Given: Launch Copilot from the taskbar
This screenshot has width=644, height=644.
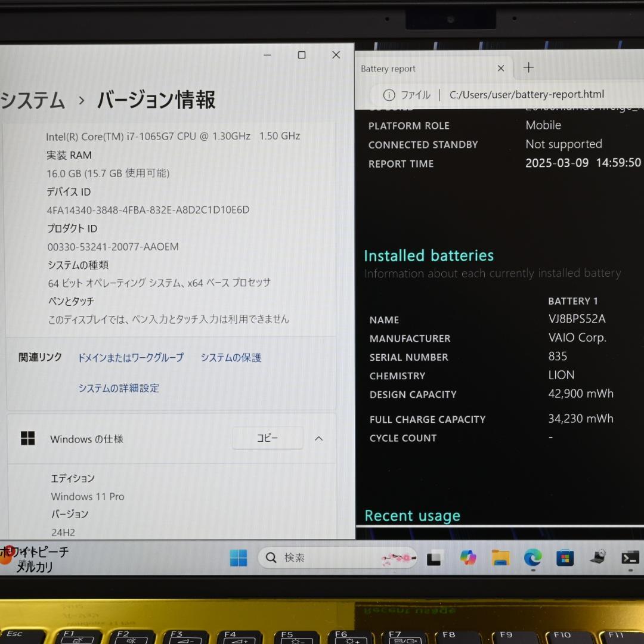Looking at the screenshot, I should pos(468,558).
